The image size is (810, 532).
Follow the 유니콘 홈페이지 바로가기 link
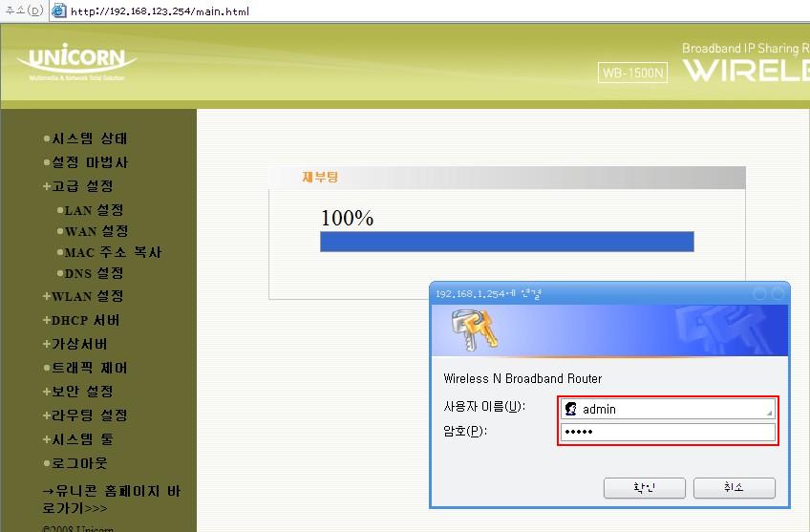click(x=112, y=499)
